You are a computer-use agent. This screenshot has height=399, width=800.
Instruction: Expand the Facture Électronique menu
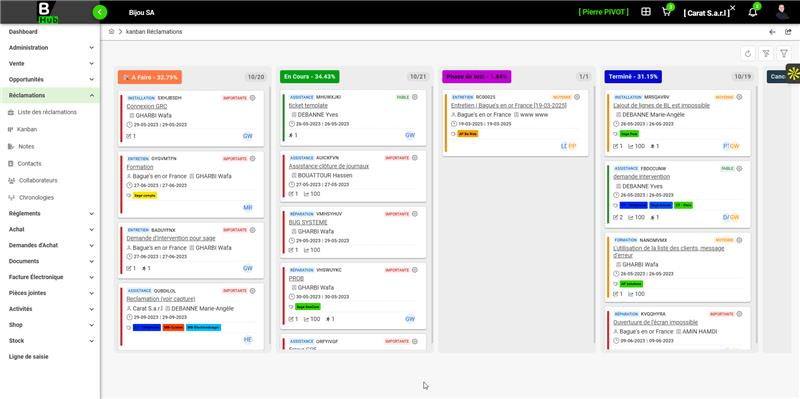tap(50, 277)
